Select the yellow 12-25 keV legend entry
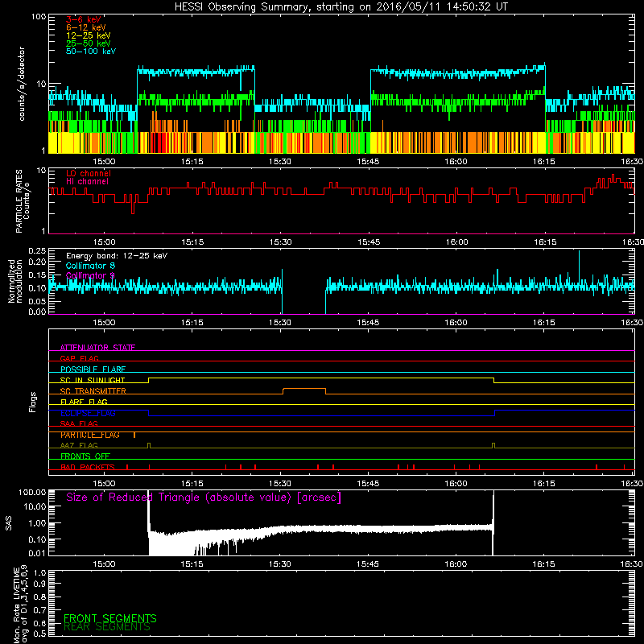 [89, 35]
